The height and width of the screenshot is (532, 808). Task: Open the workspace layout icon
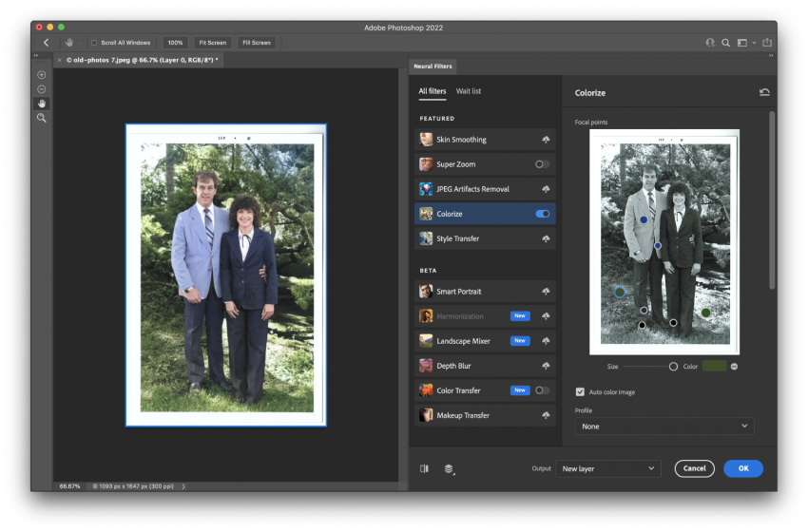tap(742, 43)
